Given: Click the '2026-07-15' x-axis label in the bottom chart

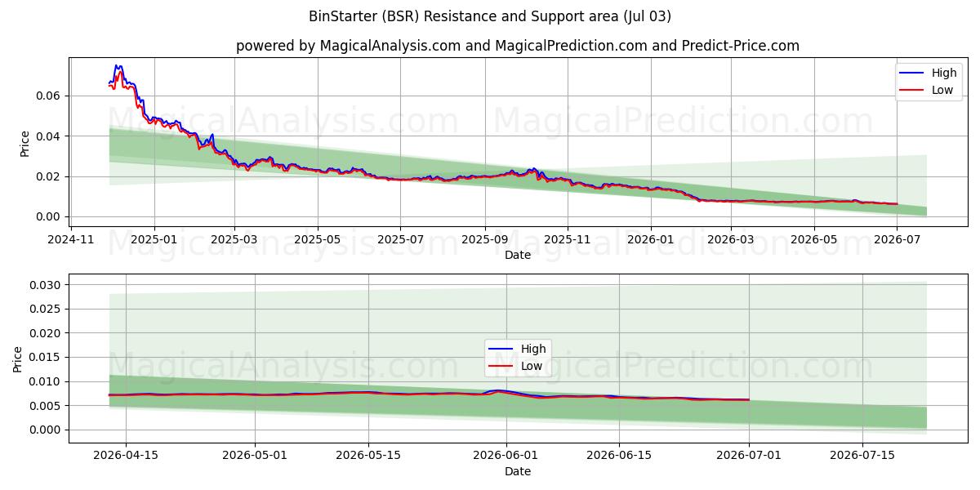Looking at the screenshot, I should tap(862, 456).
